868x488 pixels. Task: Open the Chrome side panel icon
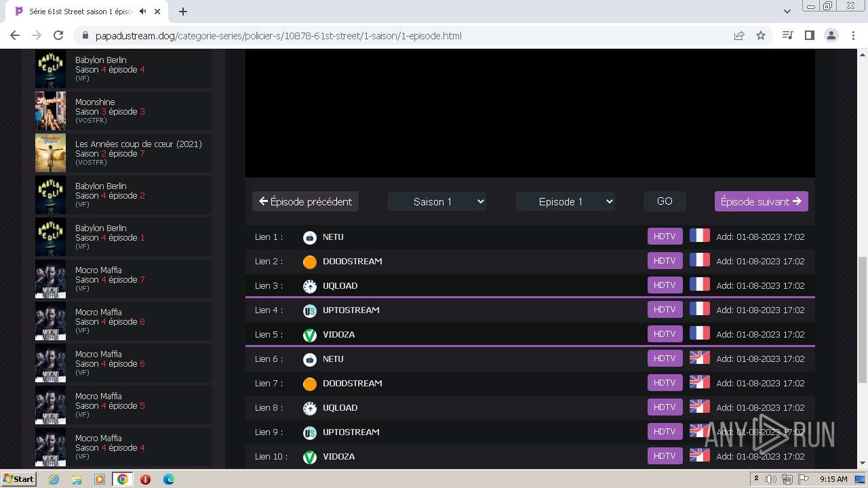(x=809, y=35)
